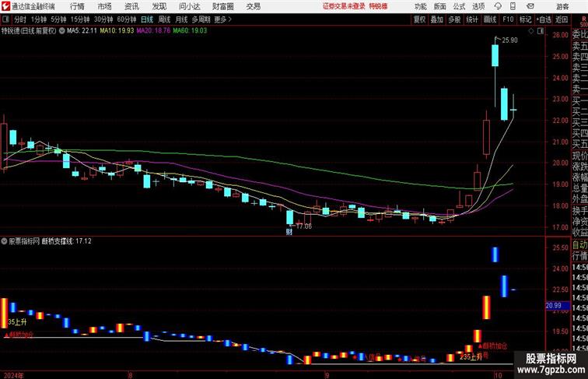Image resolution: width=588 pixels, height=379 pixels.
Task: Open the 问小达 menu
Action: tap(189, 6)
